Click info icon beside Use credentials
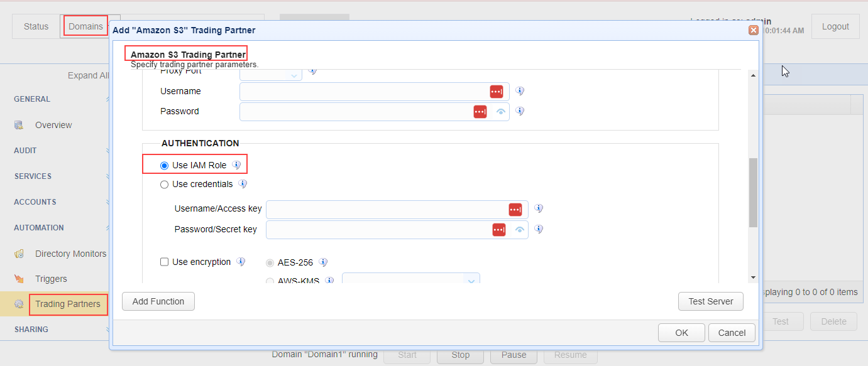 243,184
